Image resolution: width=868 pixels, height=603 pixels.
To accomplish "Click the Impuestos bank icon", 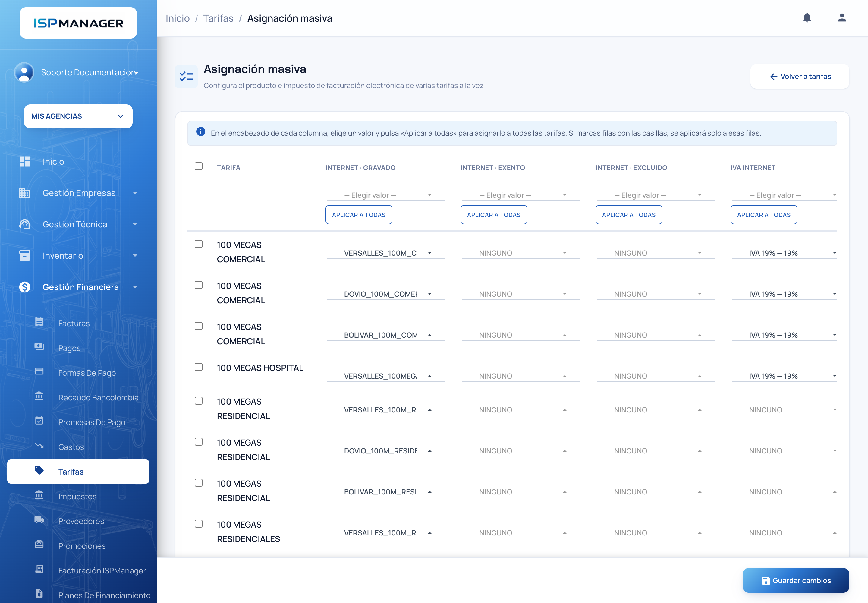I will tap(39, 495).
